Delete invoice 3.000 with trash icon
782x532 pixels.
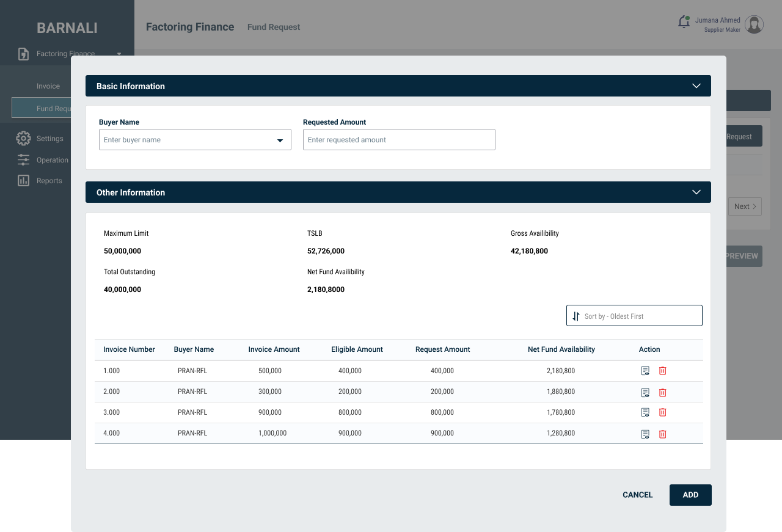pos(662,412)
